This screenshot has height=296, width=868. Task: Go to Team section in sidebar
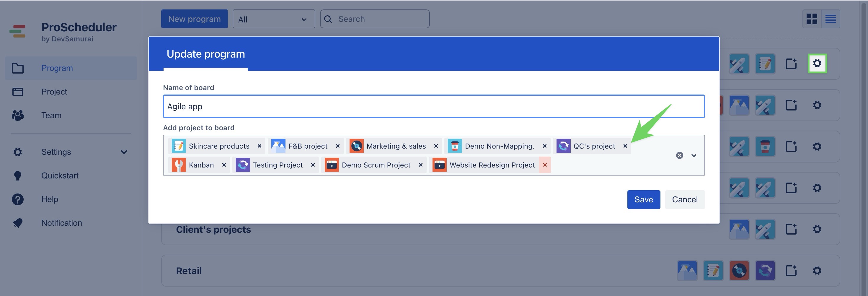click(51, 115)
